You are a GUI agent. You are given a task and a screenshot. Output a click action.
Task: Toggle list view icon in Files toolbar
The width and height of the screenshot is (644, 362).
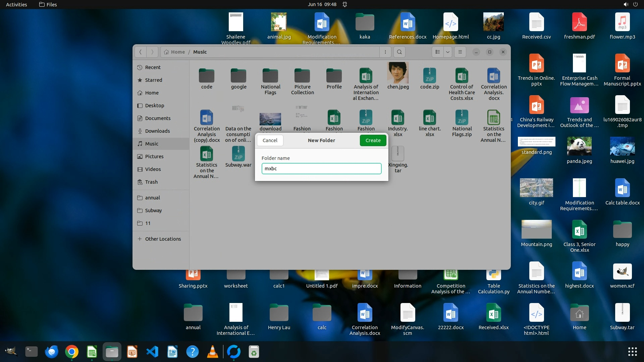pos(437,52)
